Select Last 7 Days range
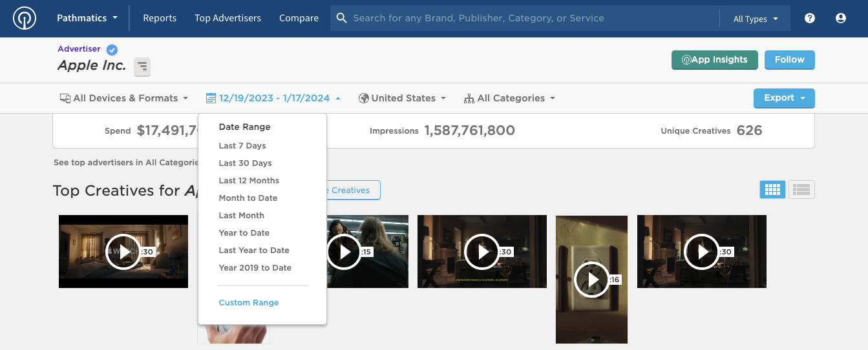This screenshot has height=350, width=868. 242,145
